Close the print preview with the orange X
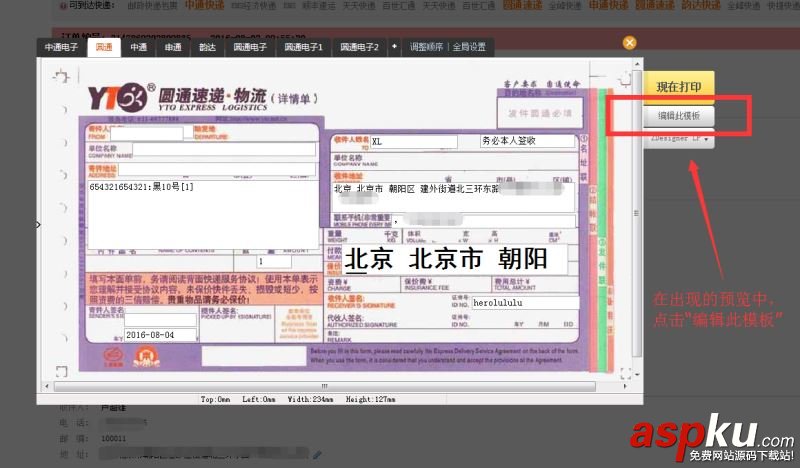This screenshot has width=800, height=468. (x=630, y=42)
